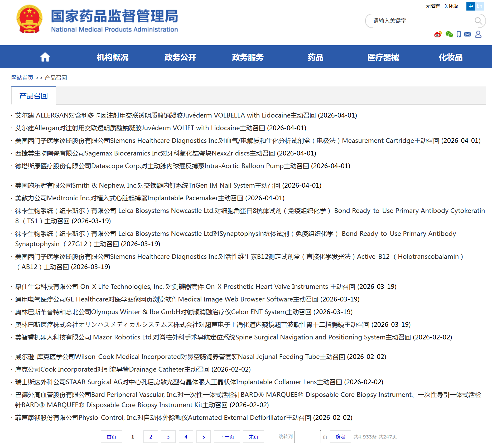The height and width of the screenshot is (448, 492).
Task: Open the email envelope icon
Action: 467,34
